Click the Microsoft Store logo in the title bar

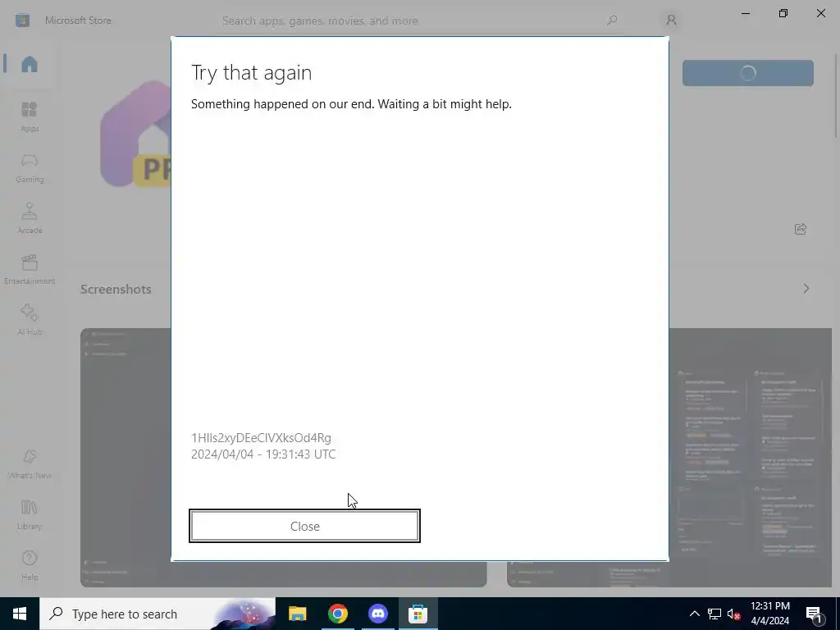(22, 21)
